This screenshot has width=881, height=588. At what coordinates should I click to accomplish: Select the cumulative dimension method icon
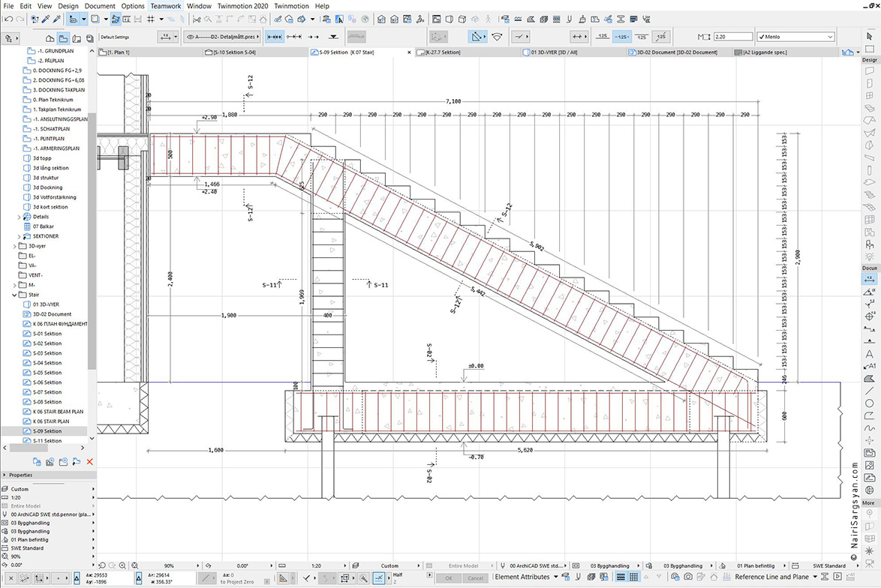tap(294, 37)
